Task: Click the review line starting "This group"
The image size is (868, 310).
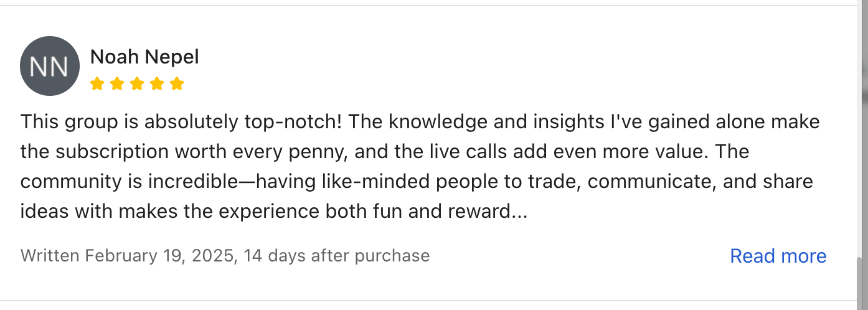Action: (x=420, y=121)
